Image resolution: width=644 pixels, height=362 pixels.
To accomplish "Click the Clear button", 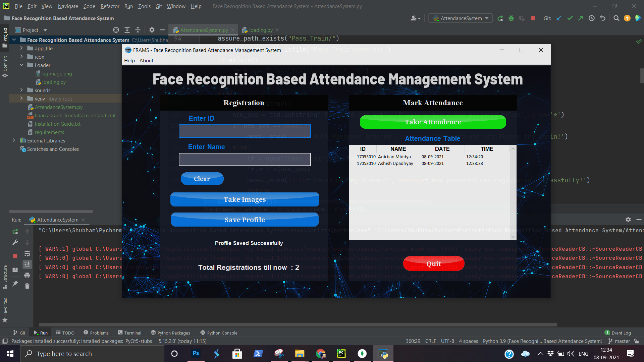I will coord(202,179).
